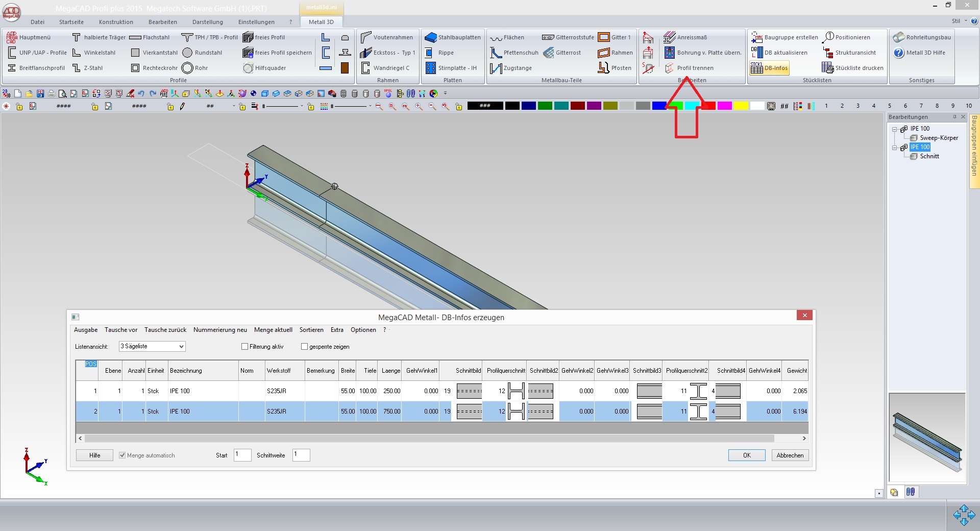Pick the yellow color swatch

pos(741,106)
